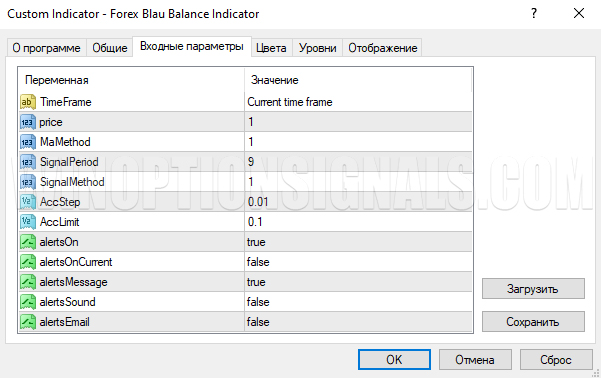The image size is (601, 378).
Task: Click the integer icon beside SignalPeriod
Action: point(28,162)
